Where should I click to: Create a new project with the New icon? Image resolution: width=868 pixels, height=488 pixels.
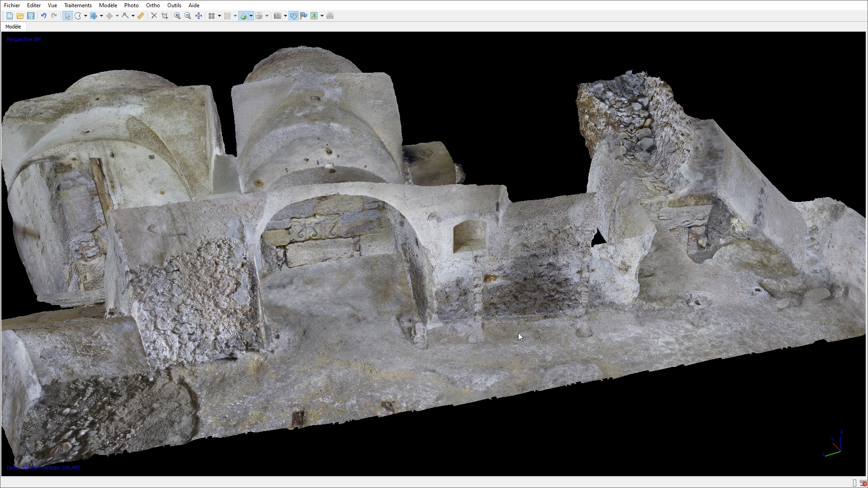point(9,16)
